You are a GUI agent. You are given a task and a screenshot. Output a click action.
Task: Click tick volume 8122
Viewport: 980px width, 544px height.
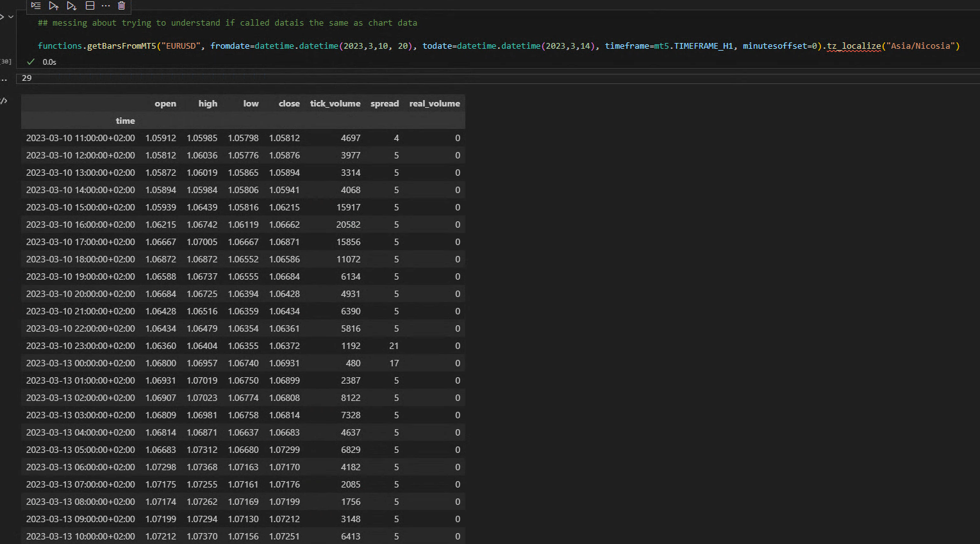(351, 398)
